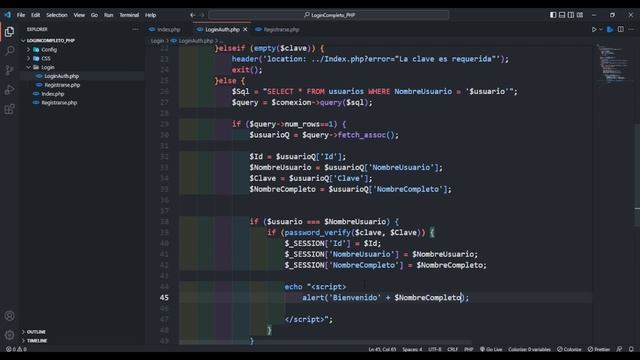Viewport: 640px width, 360px height.
Task: Click the Colorize status bar item
Action: point(569,349)
